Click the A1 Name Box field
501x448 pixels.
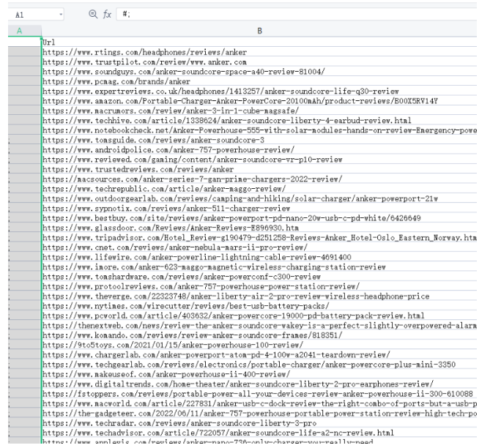(x=29, y=15)
